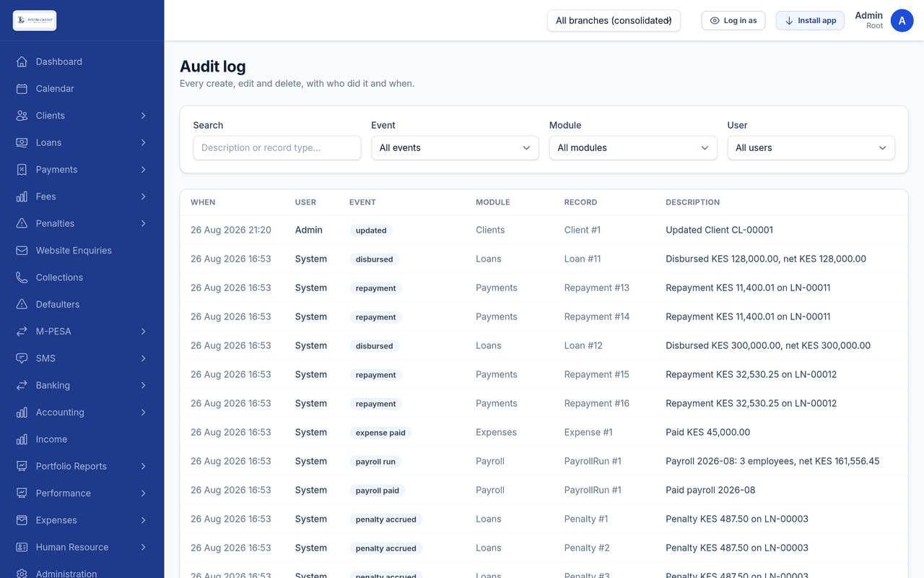Open the All branches selector
Viewport: 924px width, 578px height.
614,20
